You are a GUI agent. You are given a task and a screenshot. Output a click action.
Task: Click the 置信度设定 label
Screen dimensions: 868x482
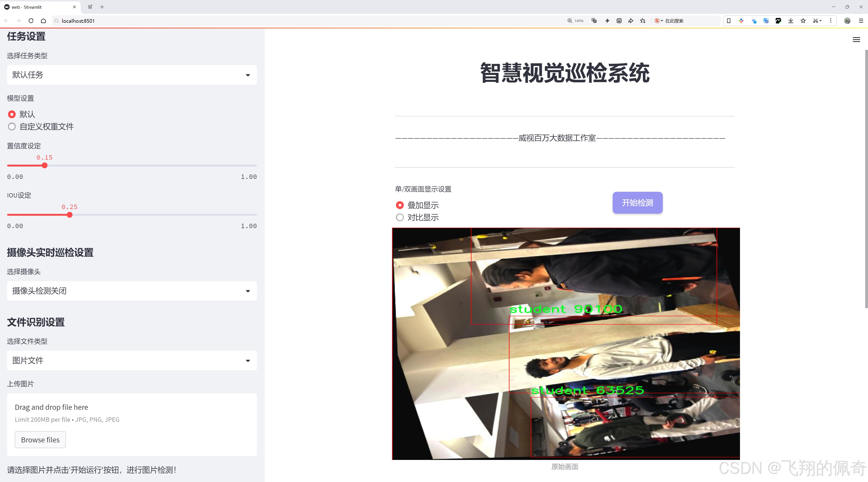(24, 146)
